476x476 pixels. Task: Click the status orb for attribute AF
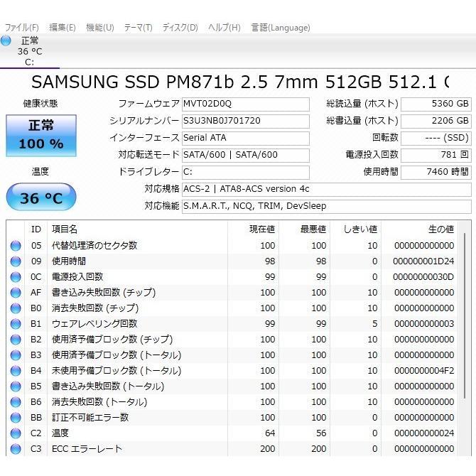[16, 293]
